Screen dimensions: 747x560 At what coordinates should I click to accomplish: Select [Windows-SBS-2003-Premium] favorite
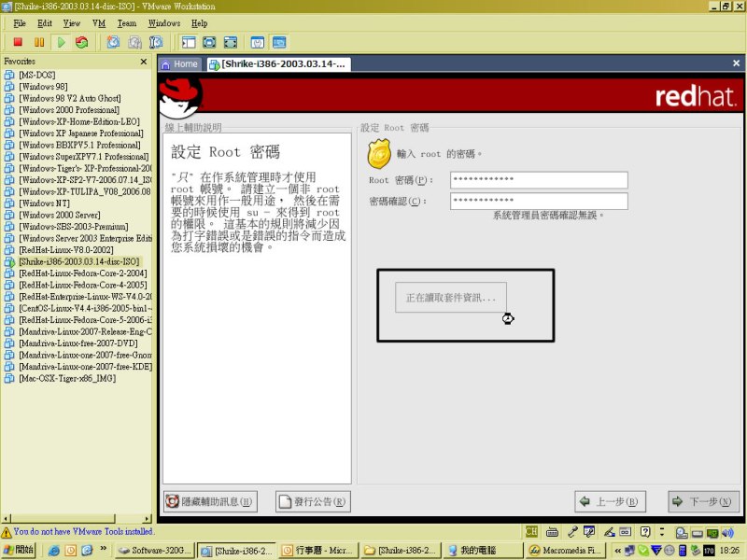click(x=74, y=227)
